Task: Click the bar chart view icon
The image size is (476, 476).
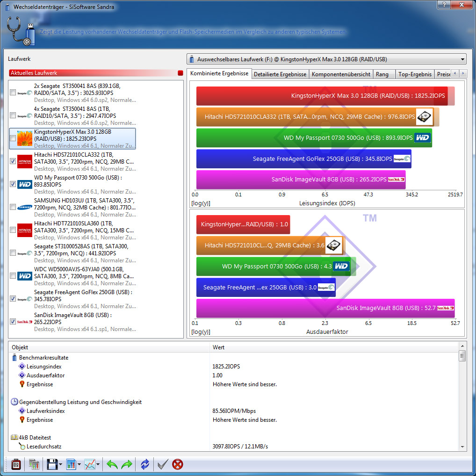Action: pos(71,464)
